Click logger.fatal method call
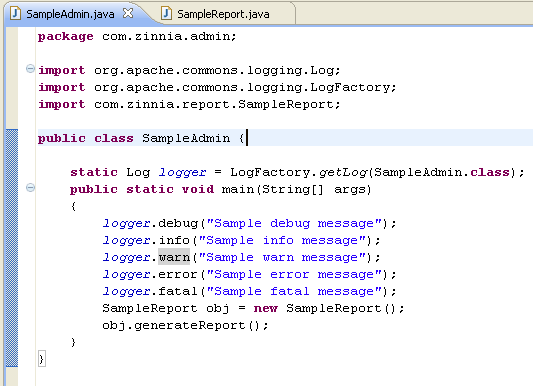Screen dimensions: 533x386 (x=150, y=292)
